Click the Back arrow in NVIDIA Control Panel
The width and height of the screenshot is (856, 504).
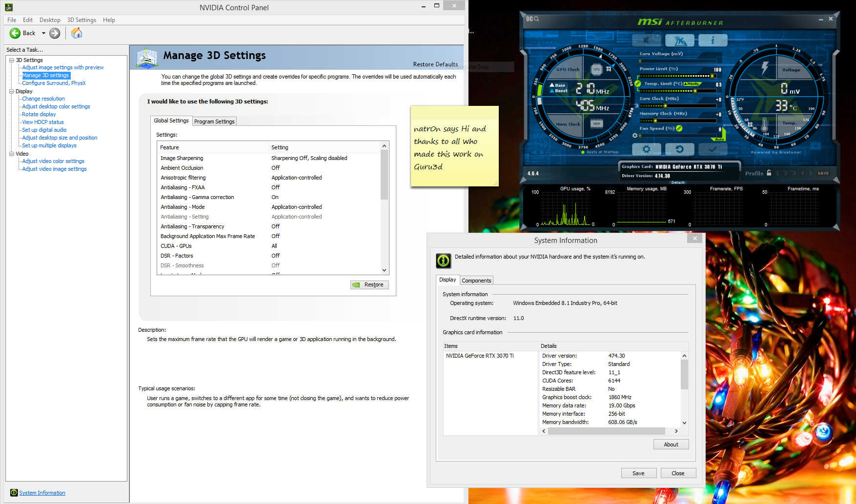15,33
